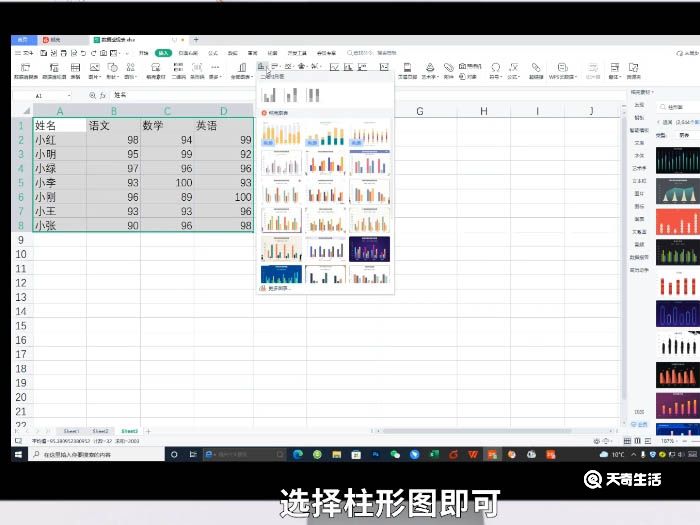Image resolution: width=700 pixels, height=525 pixels.
Task: Click the 数学 header cell
Action: 167,125
